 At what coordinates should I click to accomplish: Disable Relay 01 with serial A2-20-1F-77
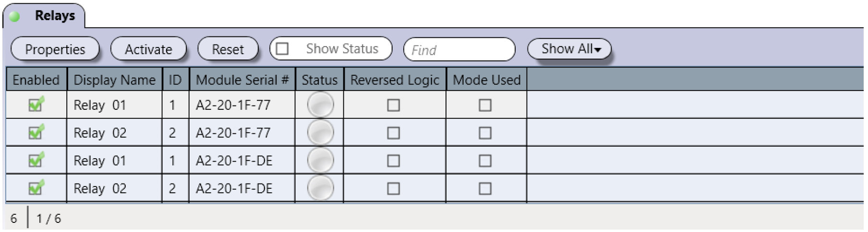point(36,104)
